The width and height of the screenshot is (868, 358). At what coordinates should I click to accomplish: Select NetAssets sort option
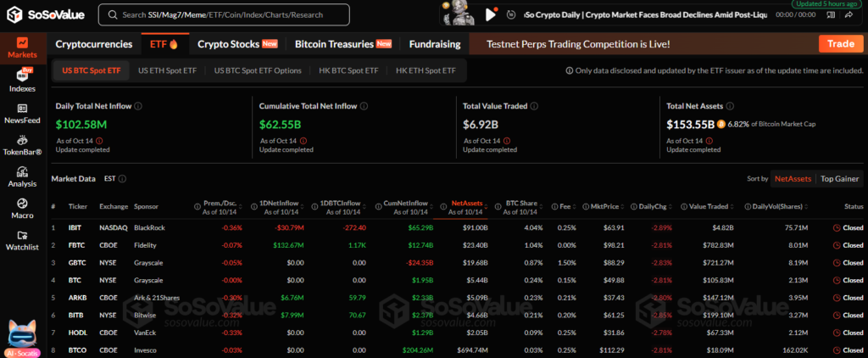[x=792, y=179]
